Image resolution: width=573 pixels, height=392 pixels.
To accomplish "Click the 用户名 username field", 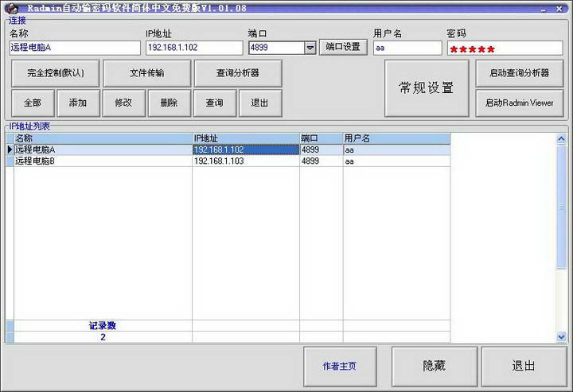I will pos(407,48).
